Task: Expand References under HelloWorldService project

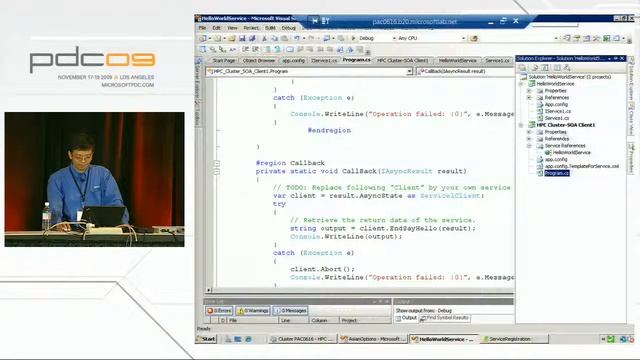Action: (x=529, y=98)
